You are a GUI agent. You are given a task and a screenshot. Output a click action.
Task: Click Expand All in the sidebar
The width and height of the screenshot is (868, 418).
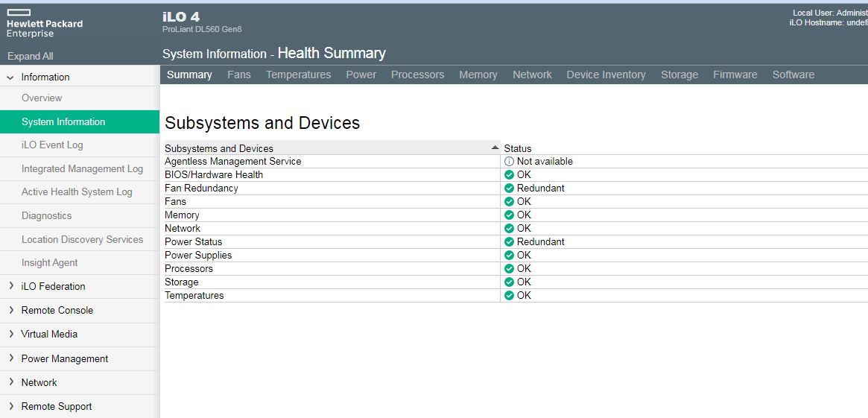[x=31, y=57]
